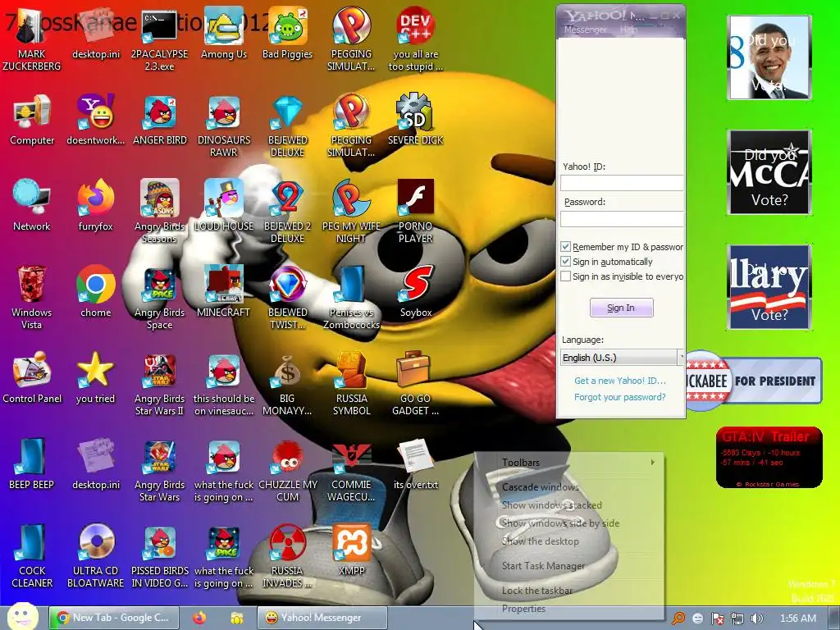Image resolution: width=840 pixels, height=630 pixels.
Task: Follow the Get a new Yahoo! ID link
Action: [x=620, y=381]
